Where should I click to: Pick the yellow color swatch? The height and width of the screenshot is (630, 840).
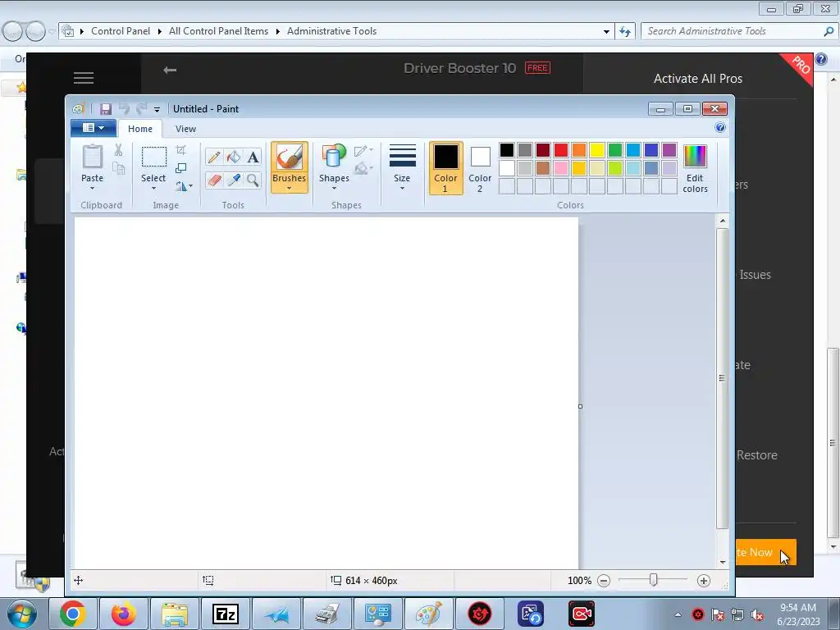pos(597,150)
